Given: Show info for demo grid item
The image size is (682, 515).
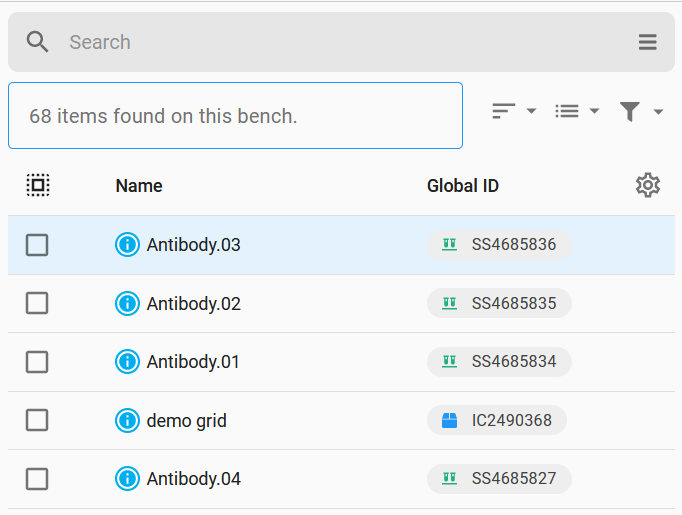Looking at the screenshot, I should [x=127, y=421].
